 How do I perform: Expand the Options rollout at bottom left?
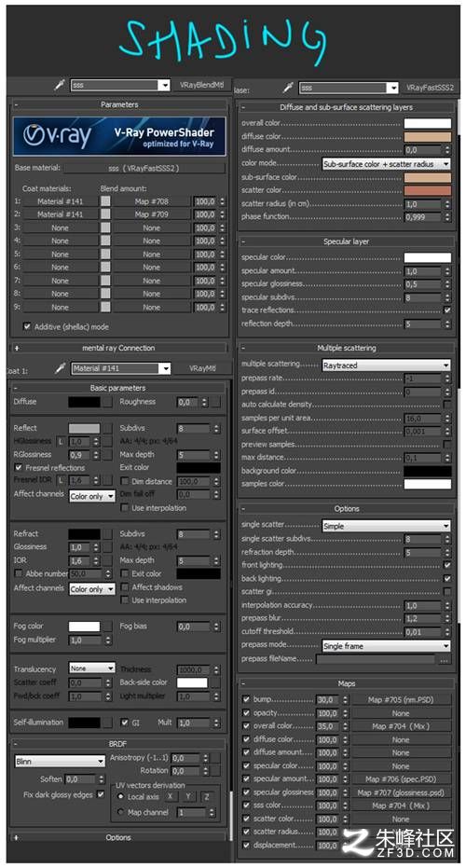tap(118, 837)
